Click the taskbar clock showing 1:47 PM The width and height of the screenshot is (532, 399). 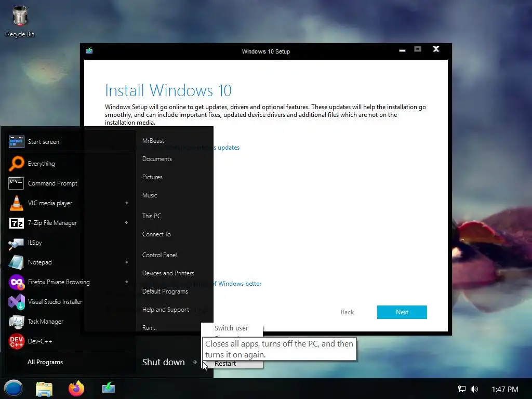tap(505, 389)
